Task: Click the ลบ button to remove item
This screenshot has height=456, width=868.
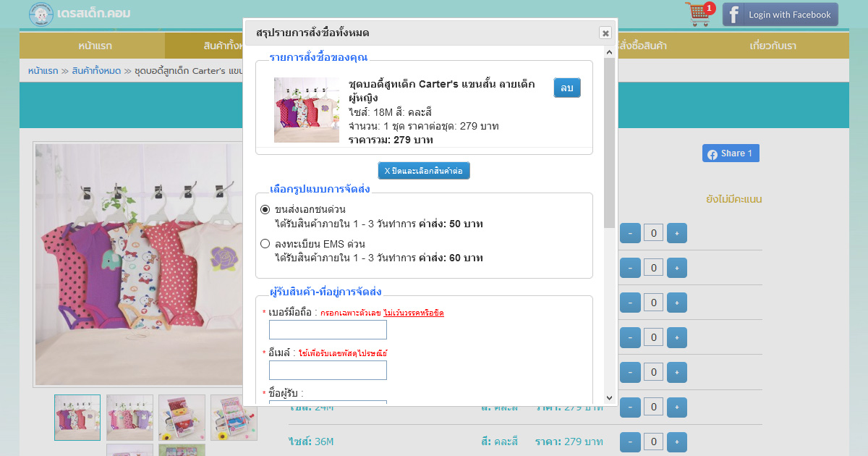Action: coord(567,88)
